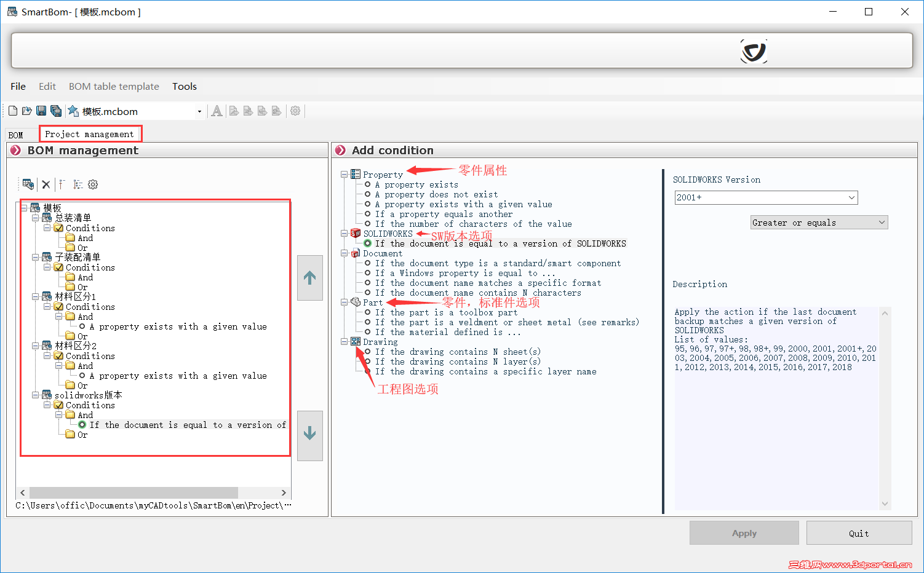
Task: Select 'If the drawing contains N sheet(s)' radio
Action: coord(368,352)
